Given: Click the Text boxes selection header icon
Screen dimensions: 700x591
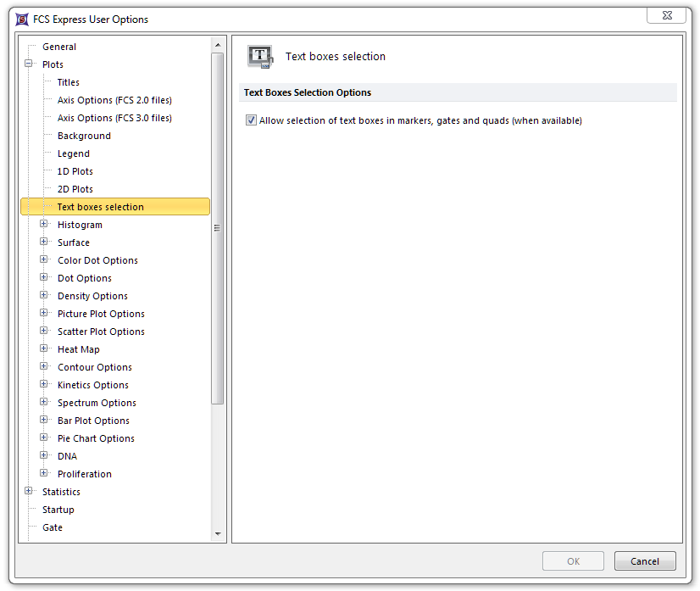Looking at the screenshot, I should pos(260,56).
